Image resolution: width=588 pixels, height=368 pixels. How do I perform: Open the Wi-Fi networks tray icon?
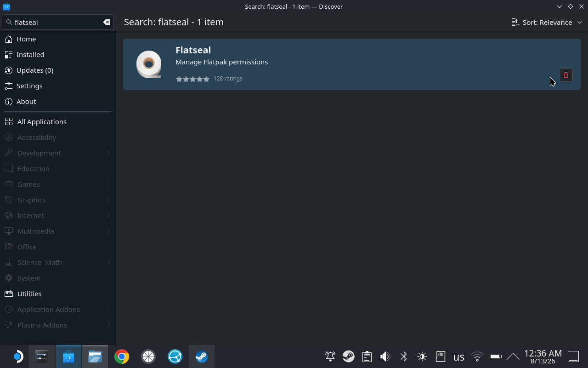(x=477, y=356)
